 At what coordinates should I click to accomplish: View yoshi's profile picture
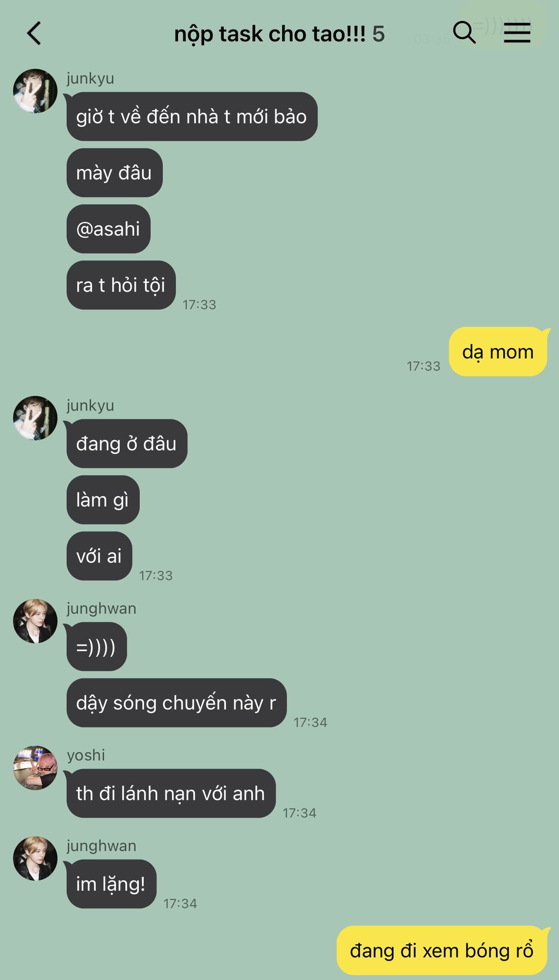pos(35,768)
